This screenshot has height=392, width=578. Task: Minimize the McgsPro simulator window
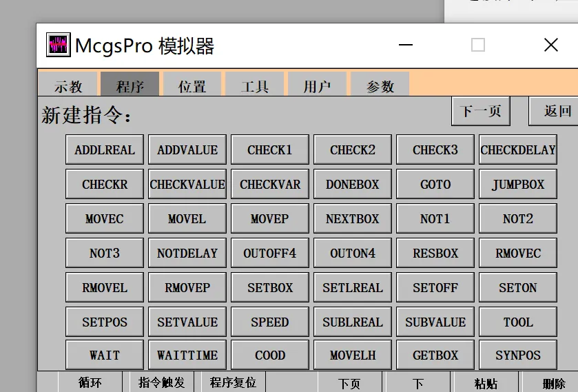(406, 45)
